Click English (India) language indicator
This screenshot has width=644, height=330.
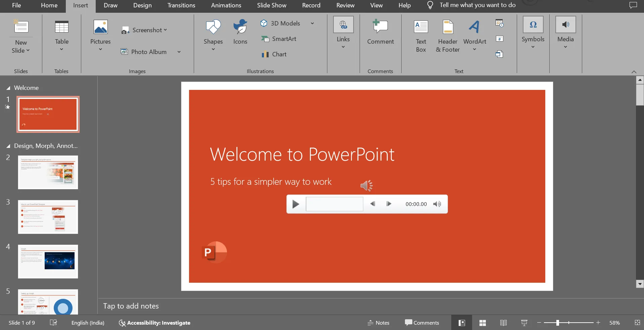coord(88,323)
